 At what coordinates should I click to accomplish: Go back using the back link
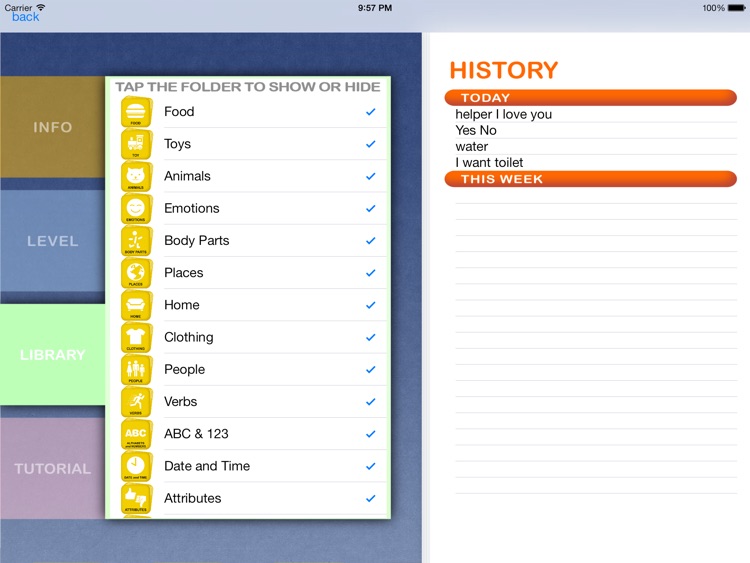(x=26, y=17)
